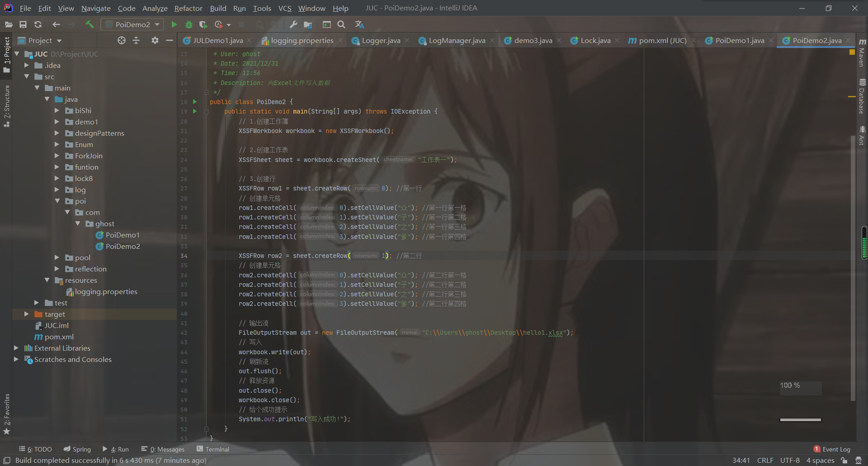The height and width of the screenshot is (466, 868).
Task: Switch to the JULDemo1.java tab
Action: [x=218, y=40]
